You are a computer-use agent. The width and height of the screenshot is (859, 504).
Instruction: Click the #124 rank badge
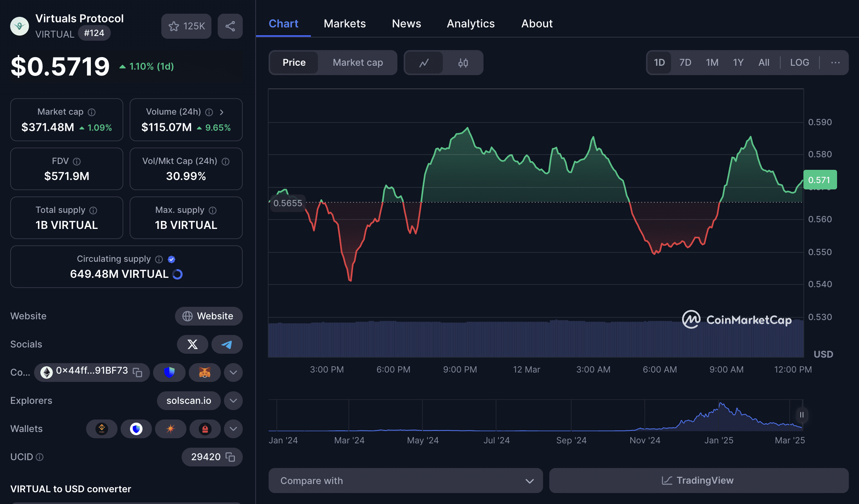pyautogui.click(x=94, y=33)
